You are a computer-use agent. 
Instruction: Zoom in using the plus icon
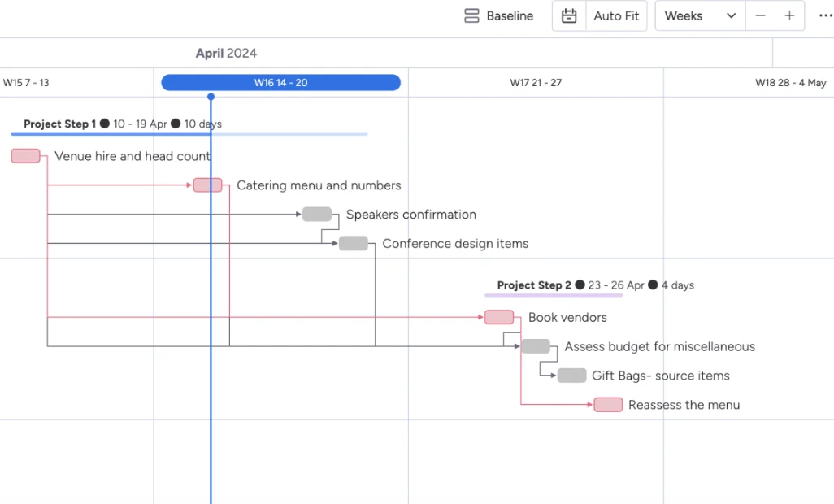tap(789, 15)
